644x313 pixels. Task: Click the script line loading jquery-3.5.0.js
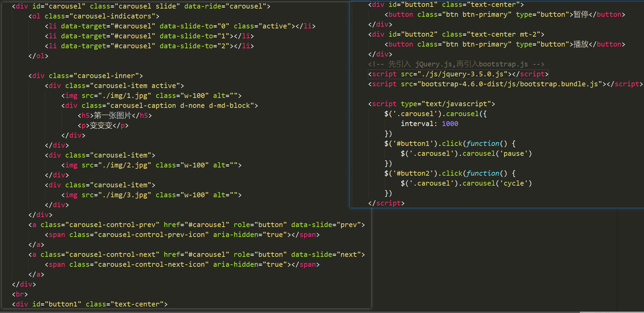[458, 74]
